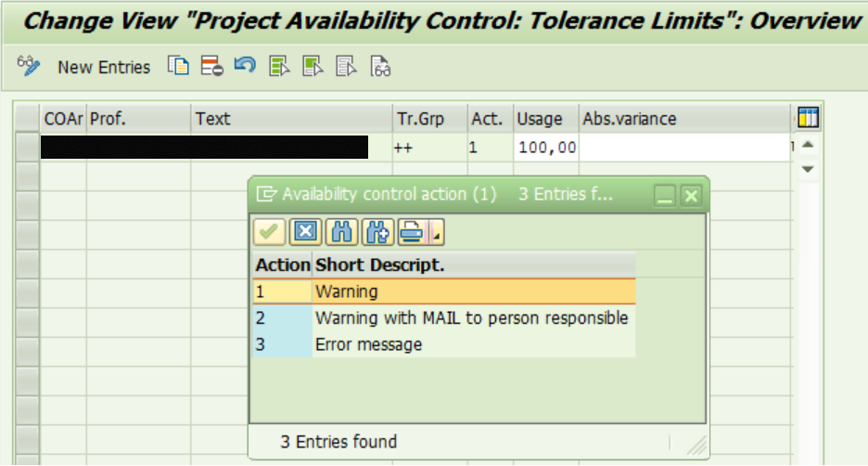Click the Tr.Grp cell showing ++
Image resolution: width=868 pixels, height=466 pixels.
[429, 148]
